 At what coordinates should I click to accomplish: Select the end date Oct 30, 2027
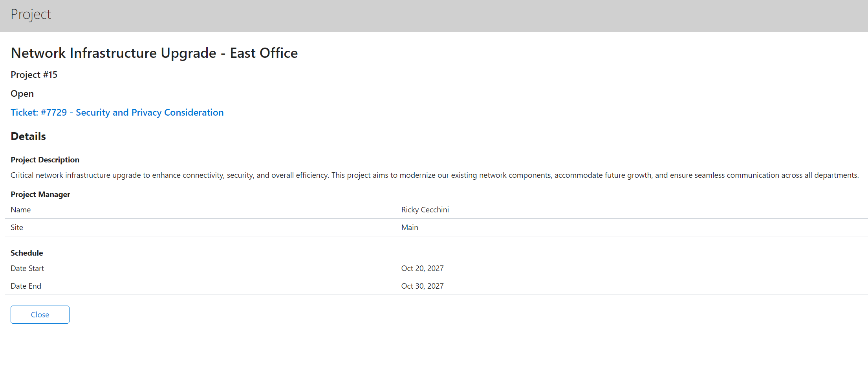coord(422,286)
